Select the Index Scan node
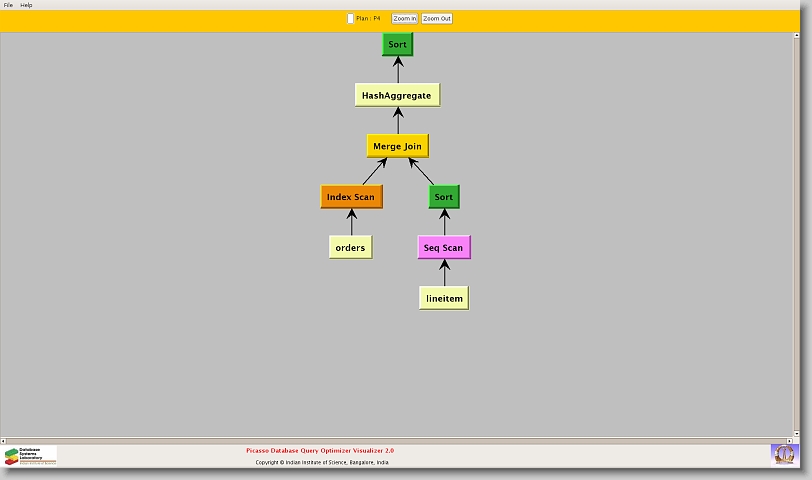This screenshot has width=812, height=480. click(351, 197)
